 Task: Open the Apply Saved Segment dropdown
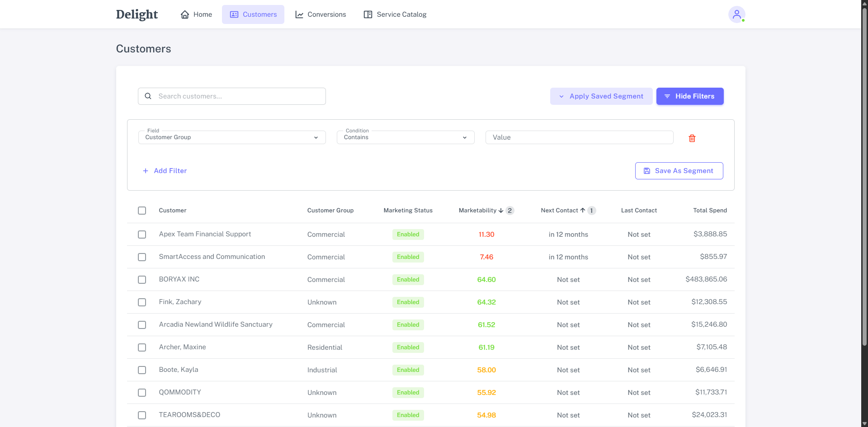[x=601, y=96]
